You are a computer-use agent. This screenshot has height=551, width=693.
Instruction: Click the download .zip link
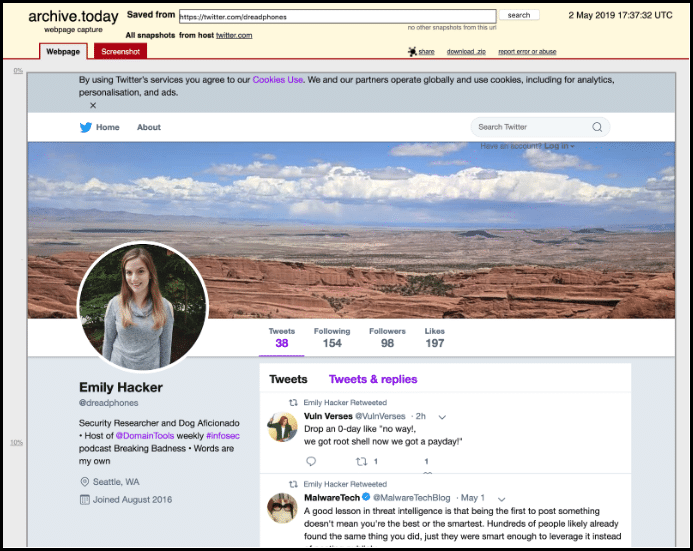pos(466,52)
